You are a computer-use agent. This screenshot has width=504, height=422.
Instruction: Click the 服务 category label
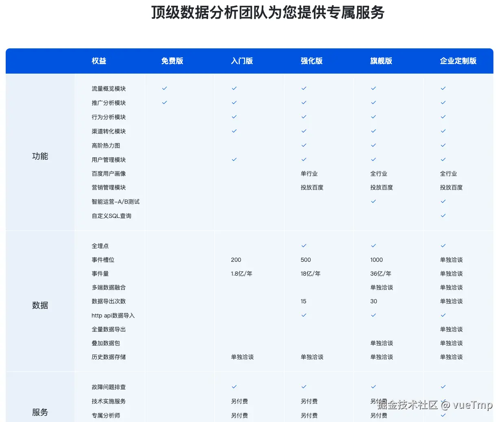click(x=40, y=412)
